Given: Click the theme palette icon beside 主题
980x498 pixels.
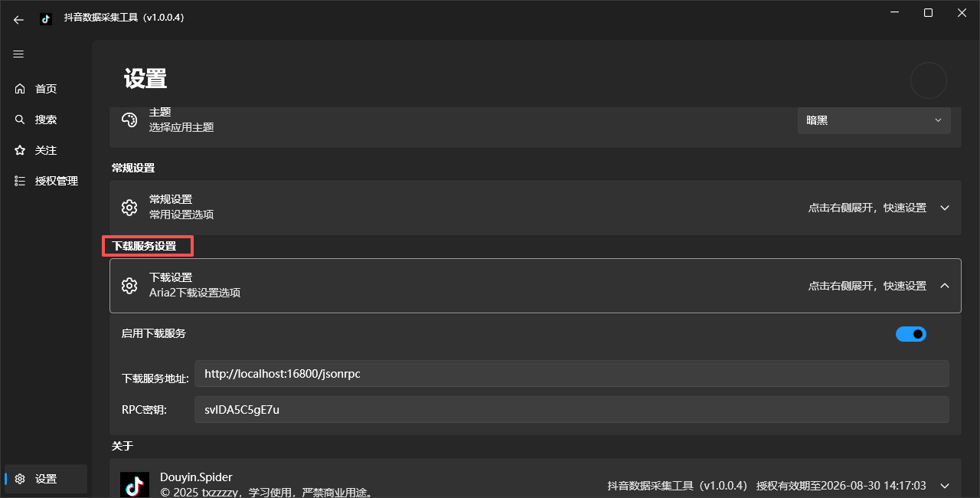Looking at the screenshot, I should point(129,120).
